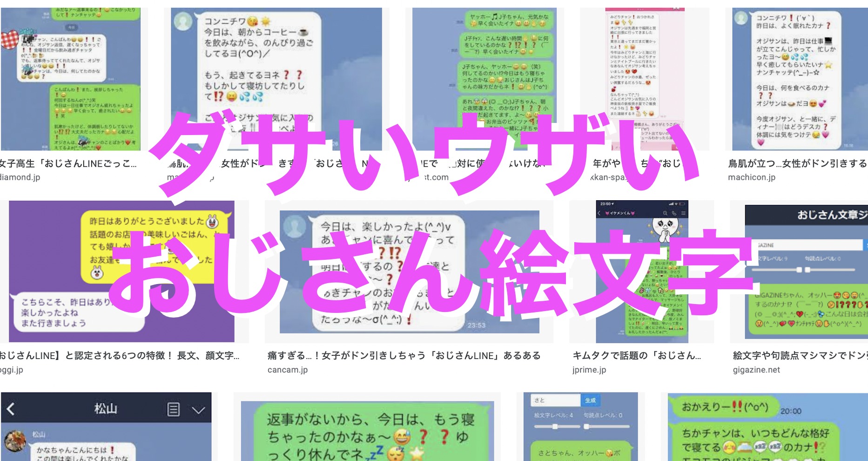Open the gigazine.net source link
This screenshot has width=868, height=461.
click(756, 370)
